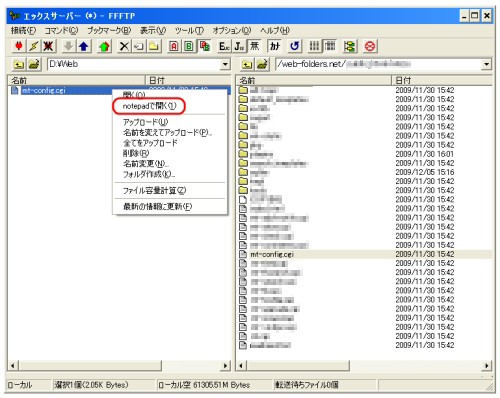Click the Disconnect icon in toolbar
Image resolution: width=500 pixels, height=398 pixels.
pyautogui.click(x=48, y=46)
